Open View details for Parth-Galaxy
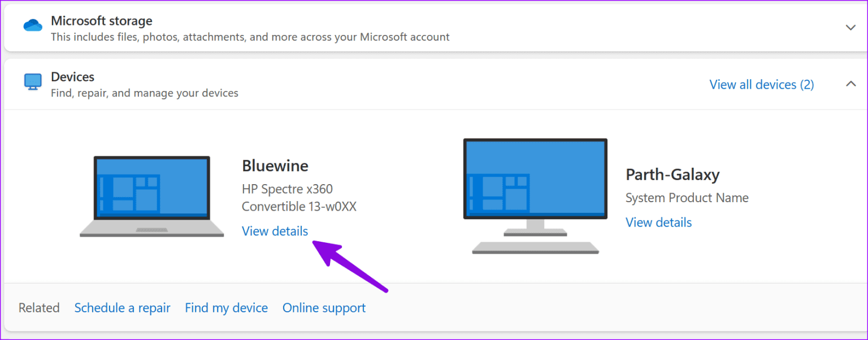The height and width of the screenshot is (340, 868). point(658,223)
